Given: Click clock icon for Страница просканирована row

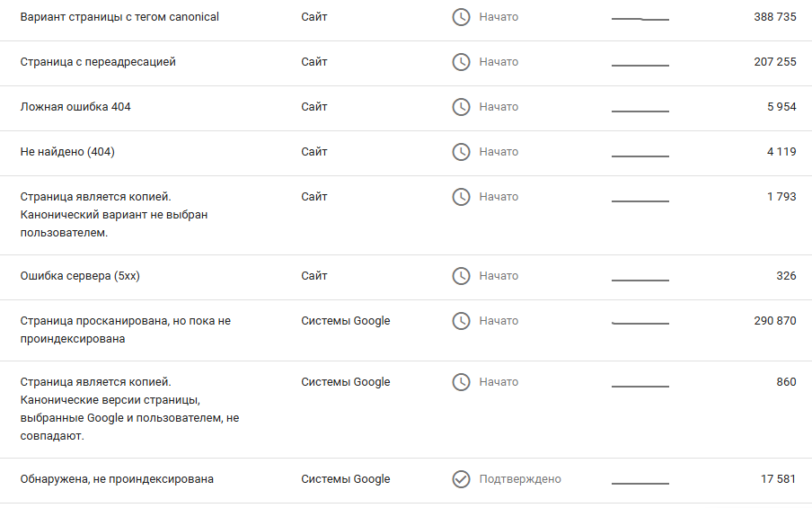Looking at the screenshot, I should pos(461,321).
